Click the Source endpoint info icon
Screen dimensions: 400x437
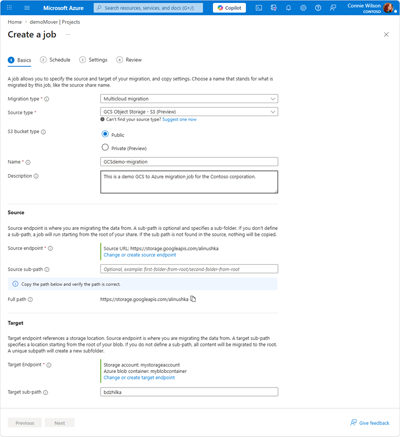click(x=50, y=248)
